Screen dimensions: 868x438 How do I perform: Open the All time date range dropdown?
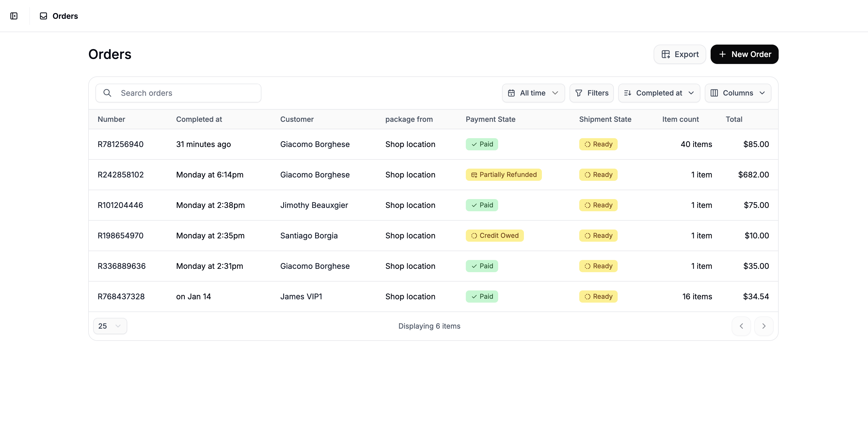[533, 93]
